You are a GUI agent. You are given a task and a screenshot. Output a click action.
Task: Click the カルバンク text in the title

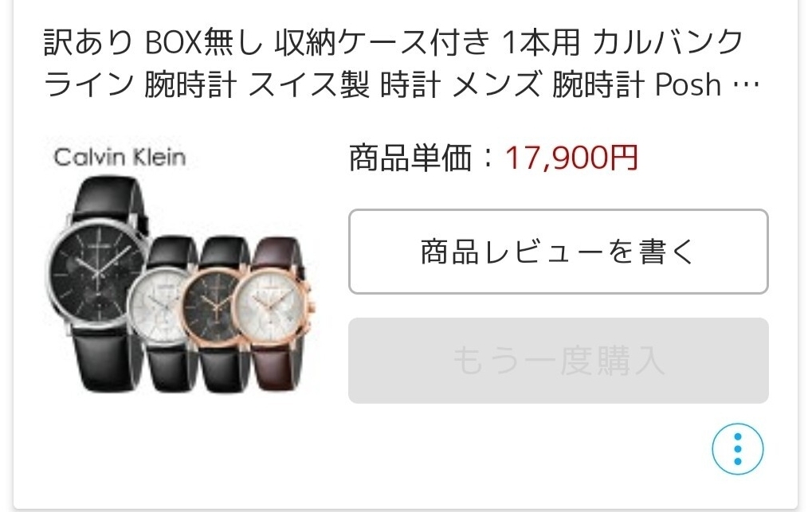668,42
